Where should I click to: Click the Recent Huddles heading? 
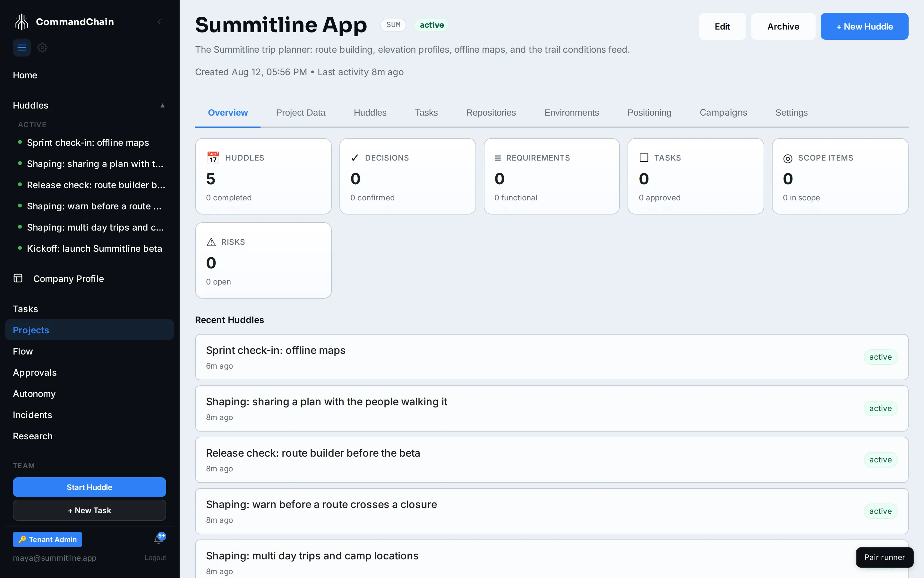click(229, 320)
